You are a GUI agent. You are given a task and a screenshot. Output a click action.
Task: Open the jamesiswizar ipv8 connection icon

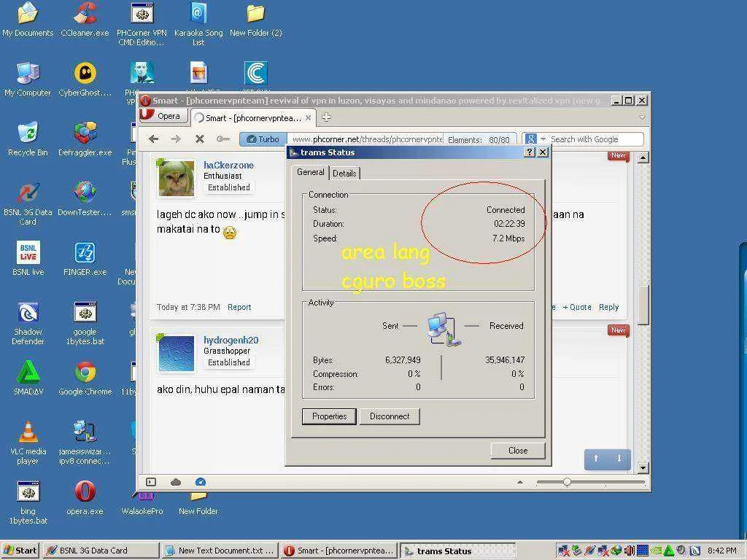[x=85, y=443]
